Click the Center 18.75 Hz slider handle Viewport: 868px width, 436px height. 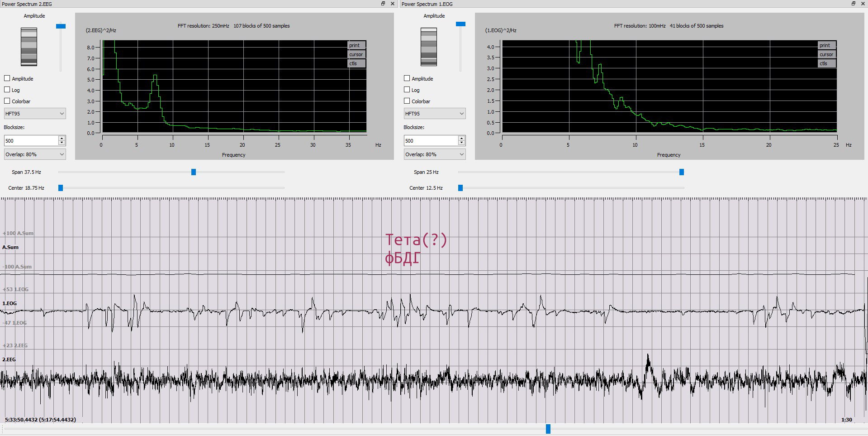(x=61, y=188)
